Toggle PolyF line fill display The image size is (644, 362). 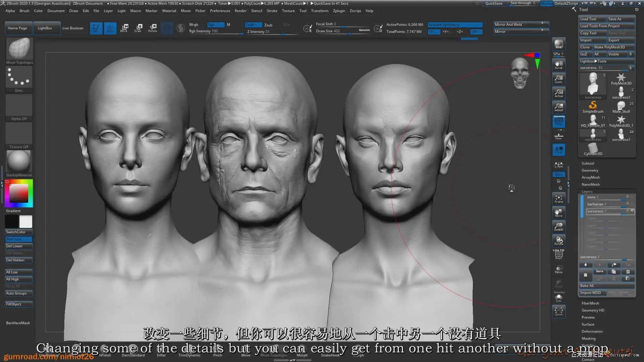point(558,255)
